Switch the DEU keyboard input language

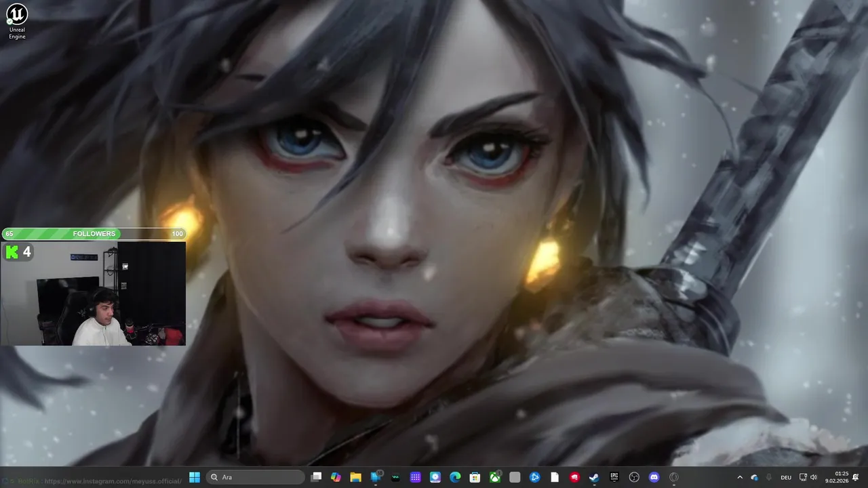point(786,477)
